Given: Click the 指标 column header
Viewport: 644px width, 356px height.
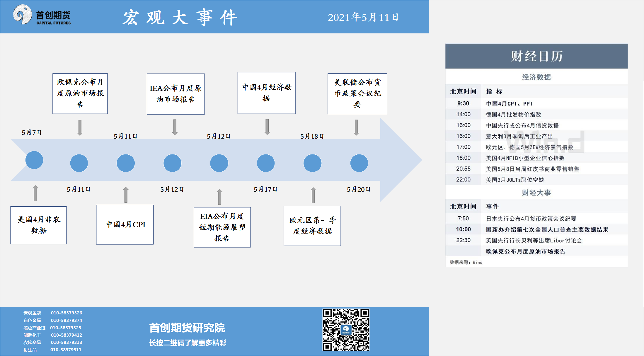Looking at the screenshot, I should tap(494, 91).
